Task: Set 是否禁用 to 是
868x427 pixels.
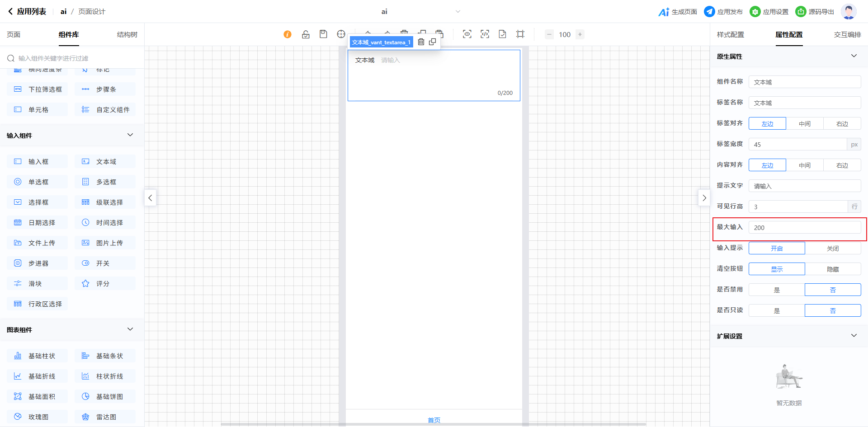Action: coord(777,290)
